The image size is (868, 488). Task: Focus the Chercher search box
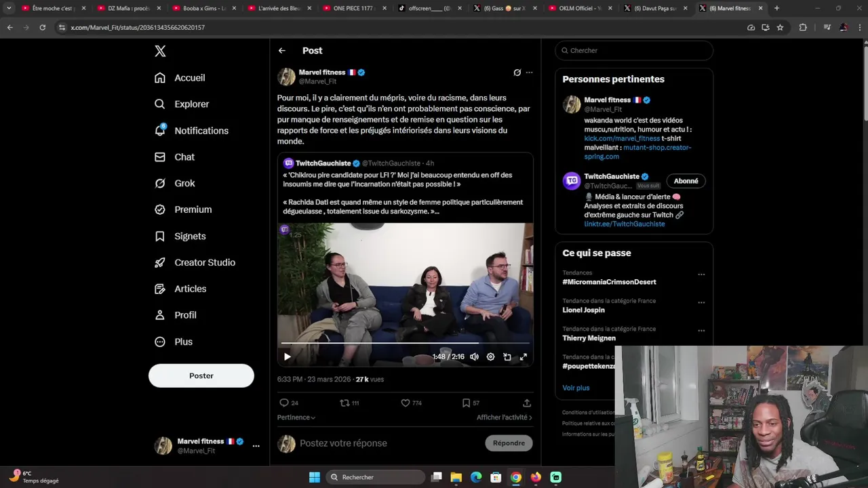tap(634, 51)
